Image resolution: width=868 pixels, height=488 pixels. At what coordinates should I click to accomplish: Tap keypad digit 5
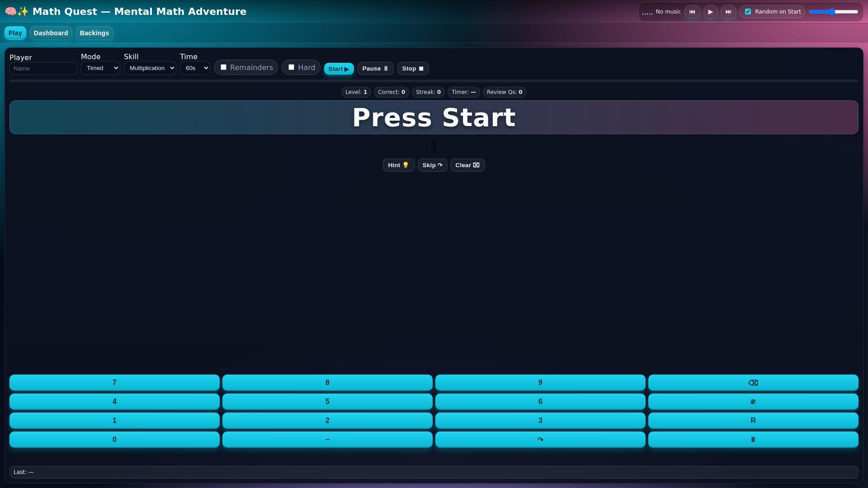click(x=327, y=401)
